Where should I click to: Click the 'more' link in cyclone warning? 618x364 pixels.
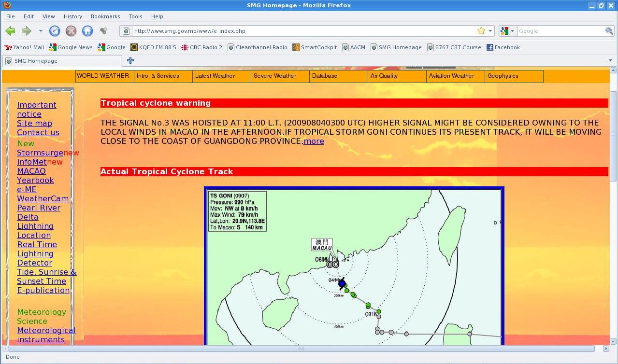314,141
